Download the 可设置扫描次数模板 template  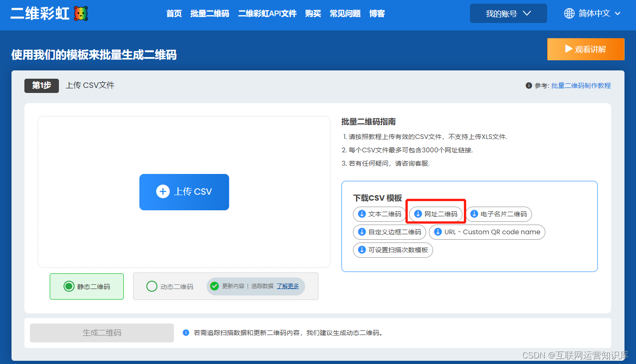[x=393, y=250]
